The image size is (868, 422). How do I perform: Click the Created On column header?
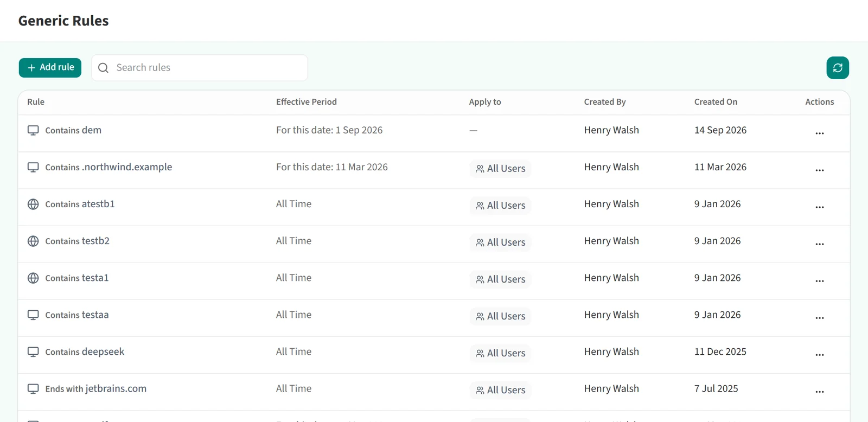pos(716,102)
